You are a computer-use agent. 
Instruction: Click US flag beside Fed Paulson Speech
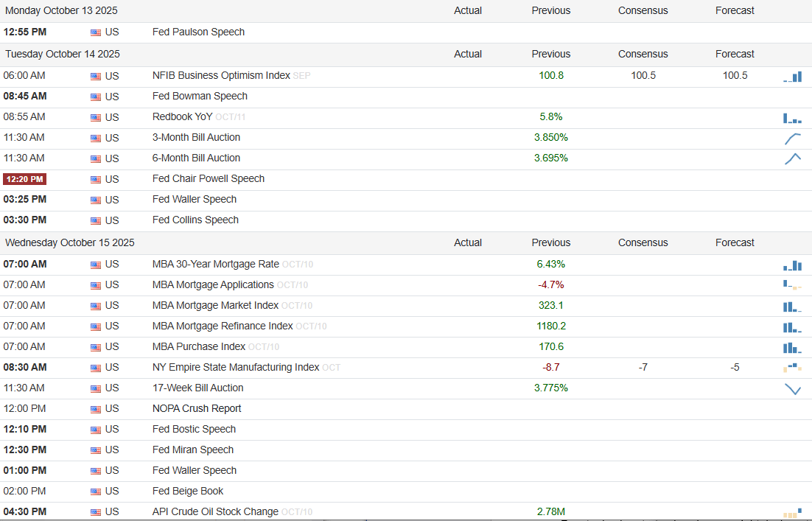click(96, 32)
